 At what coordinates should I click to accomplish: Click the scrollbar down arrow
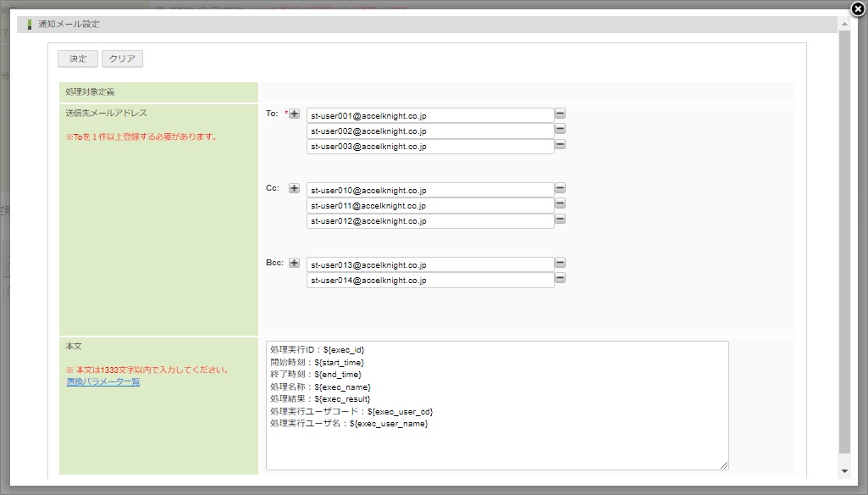(843, 470)
